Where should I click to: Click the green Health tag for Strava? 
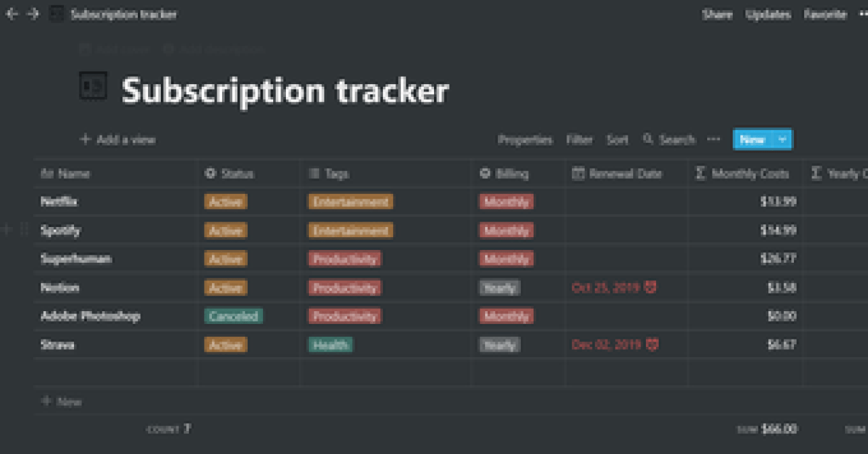pos(330,345)
